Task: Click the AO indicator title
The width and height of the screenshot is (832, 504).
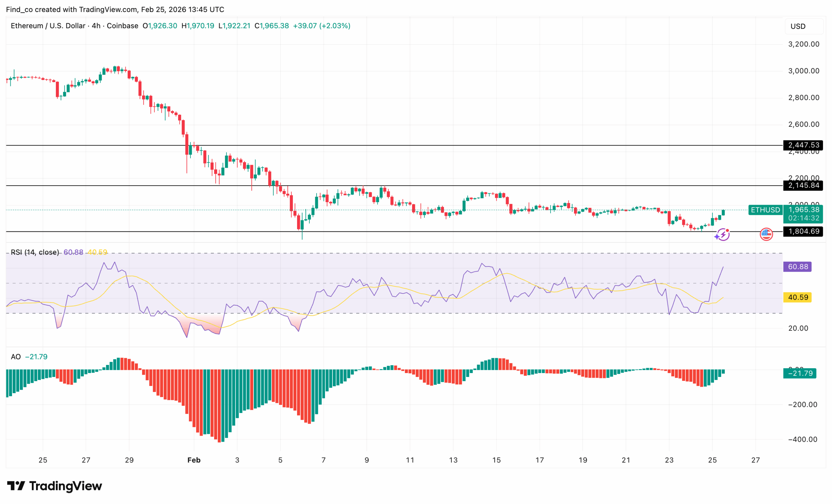Action: [x=16, y=357]
